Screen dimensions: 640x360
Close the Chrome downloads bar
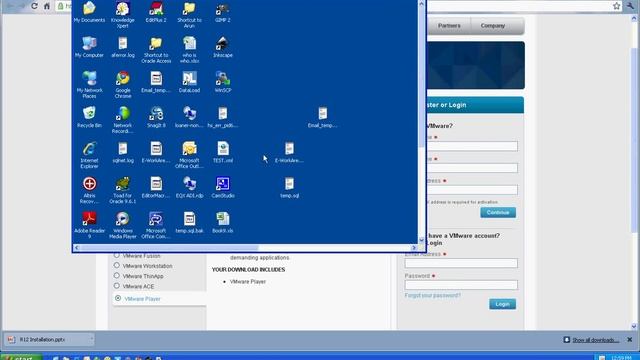[629, 340]
